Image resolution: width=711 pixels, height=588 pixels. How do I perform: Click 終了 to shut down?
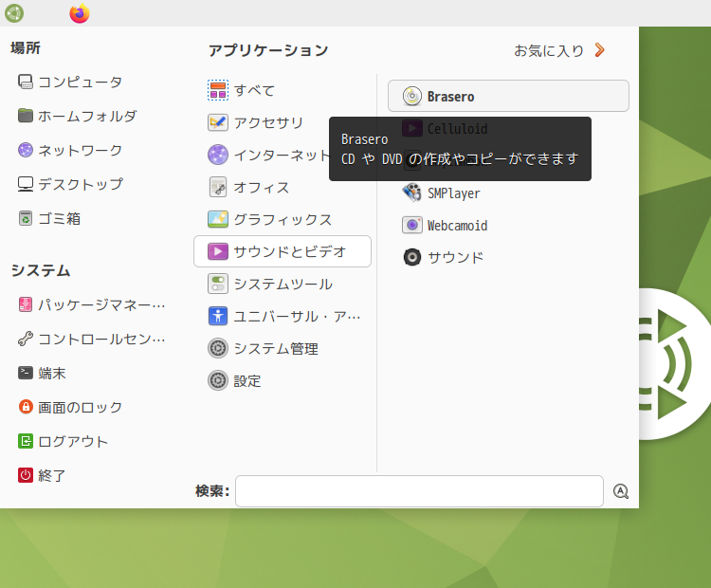click(42, 475)
